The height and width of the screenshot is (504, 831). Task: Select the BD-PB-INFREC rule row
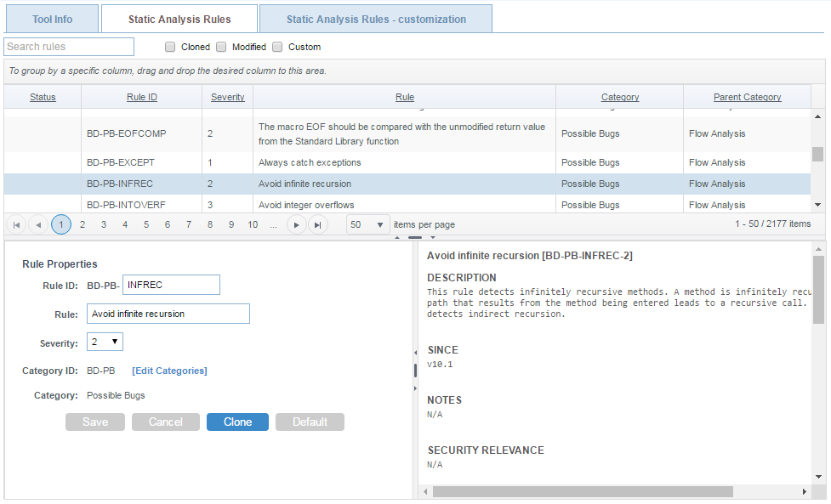(x=407, y=184)
